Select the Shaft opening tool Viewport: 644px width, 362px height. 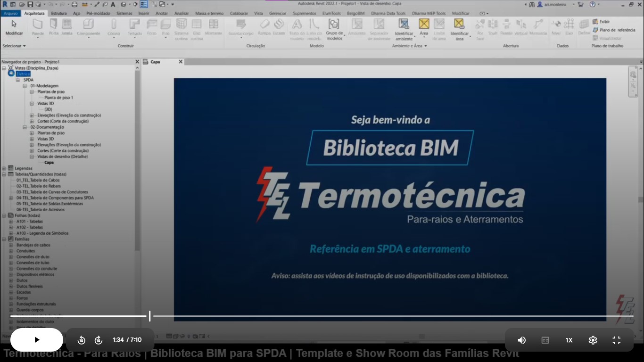click(493, 27)
